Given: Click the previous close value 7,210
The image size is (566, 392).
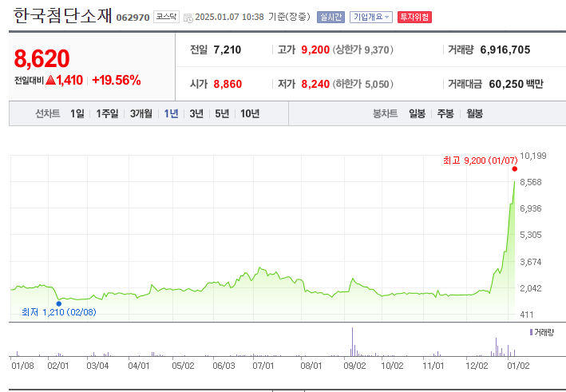Looking at the screenshot, I should click(227, 49).
